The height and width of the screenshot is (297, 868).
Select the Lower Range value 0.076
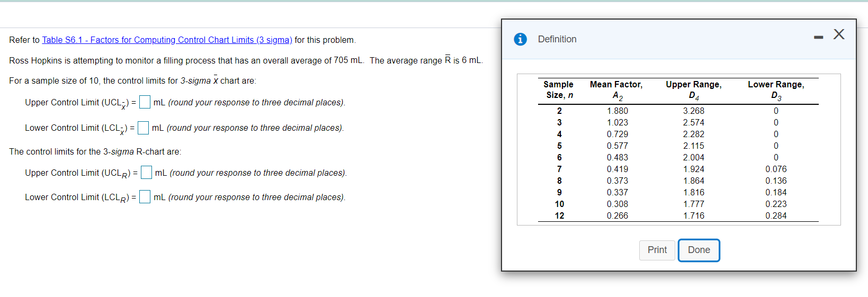click(x=776, y=169)
